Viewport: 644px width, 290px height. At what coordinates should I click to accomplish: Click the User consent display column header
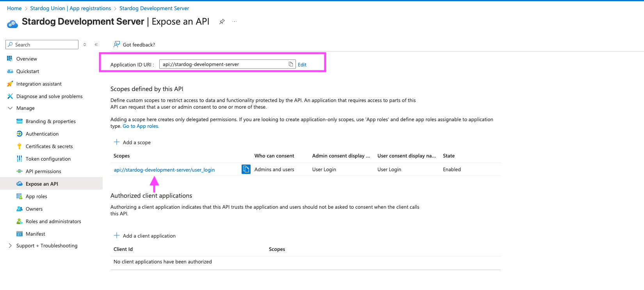407,156
